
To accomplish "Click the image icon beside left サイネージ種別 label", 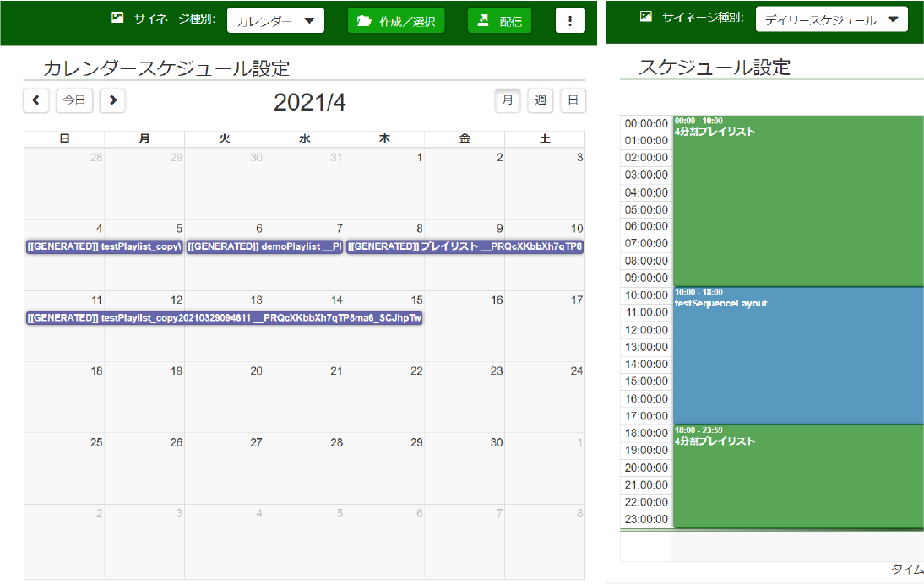I will tap(117, 18).
